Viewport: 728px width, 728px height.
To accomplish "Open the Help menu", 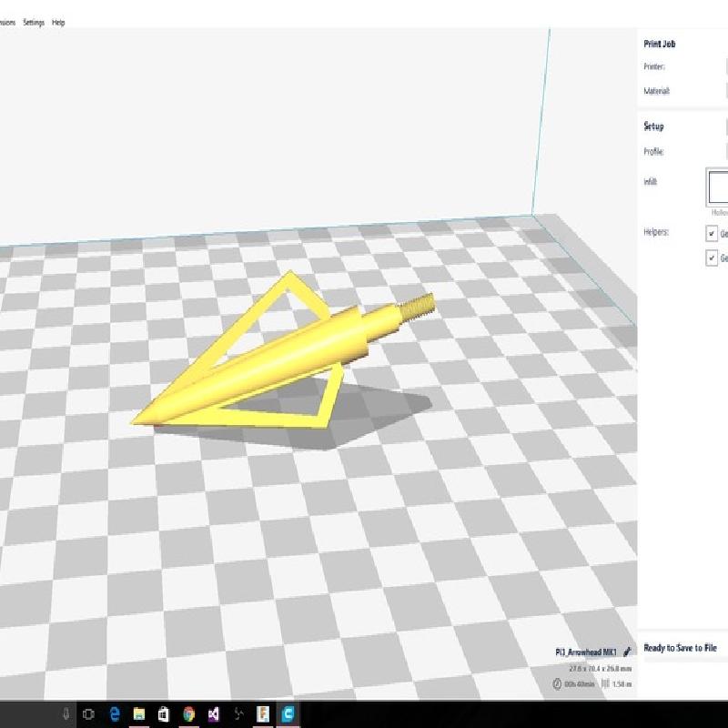I will point(58,23).
